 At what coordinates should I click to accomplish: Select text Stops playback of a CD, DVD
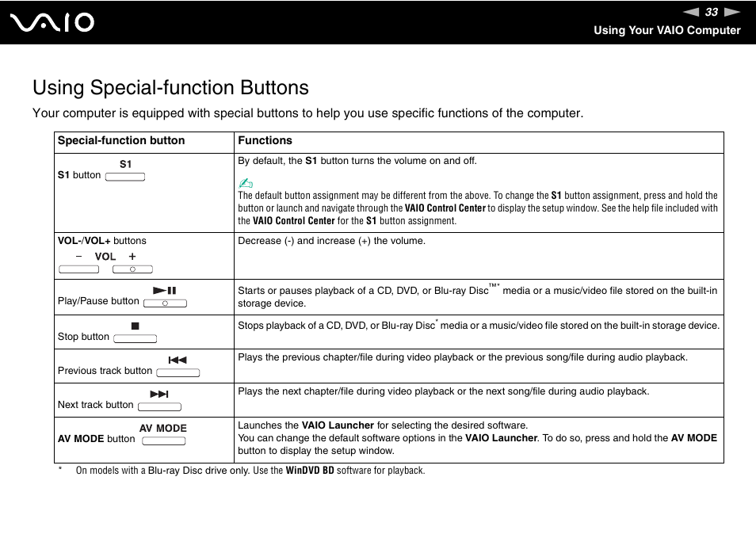pyautogui.click(x=479, y=326)
